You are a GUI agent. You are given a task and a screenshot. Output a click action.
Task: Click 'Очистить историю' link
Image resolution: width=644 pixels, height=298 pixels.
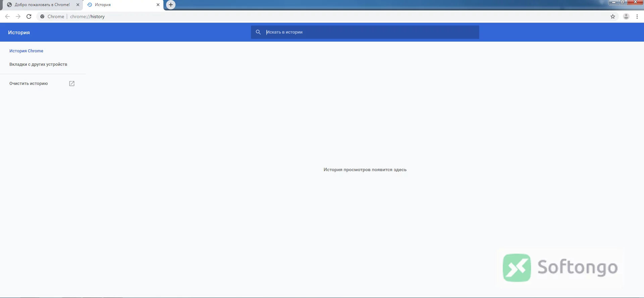[29, 84]
